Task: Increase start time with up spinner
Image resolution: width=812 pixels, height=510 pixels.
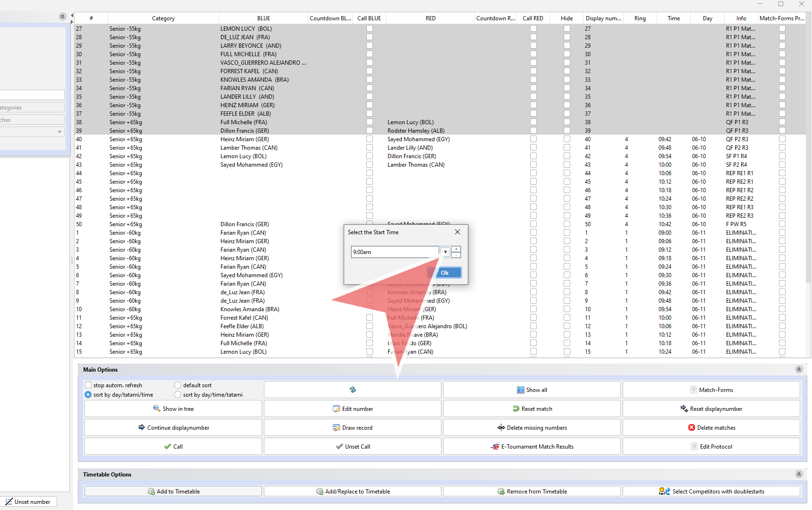Action: (x=456, y=249)
